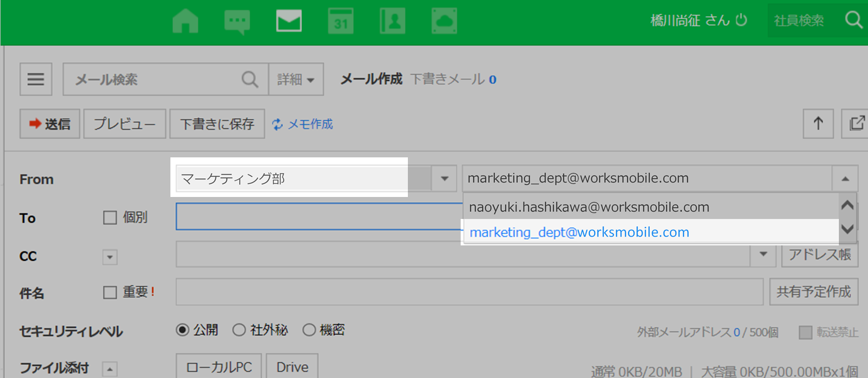The width and height of the screenshot is (868, 378).
Task: Check the 個別 checkbox next to To
Action: coord(110,217)
